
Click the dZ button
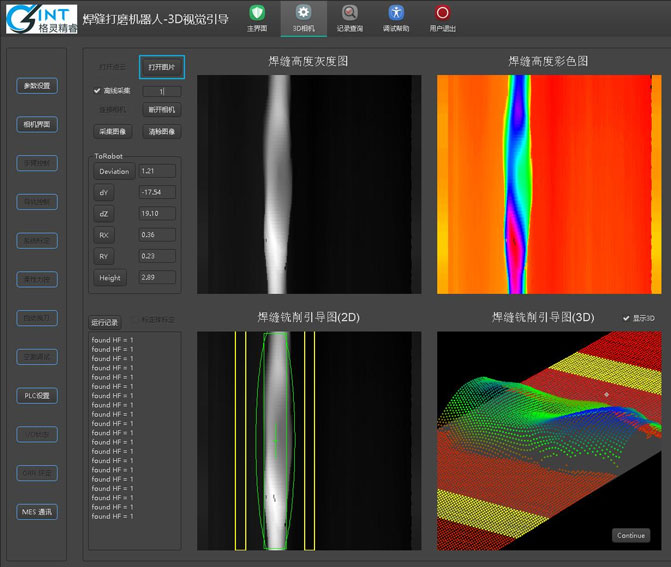(x=104, y=214)
